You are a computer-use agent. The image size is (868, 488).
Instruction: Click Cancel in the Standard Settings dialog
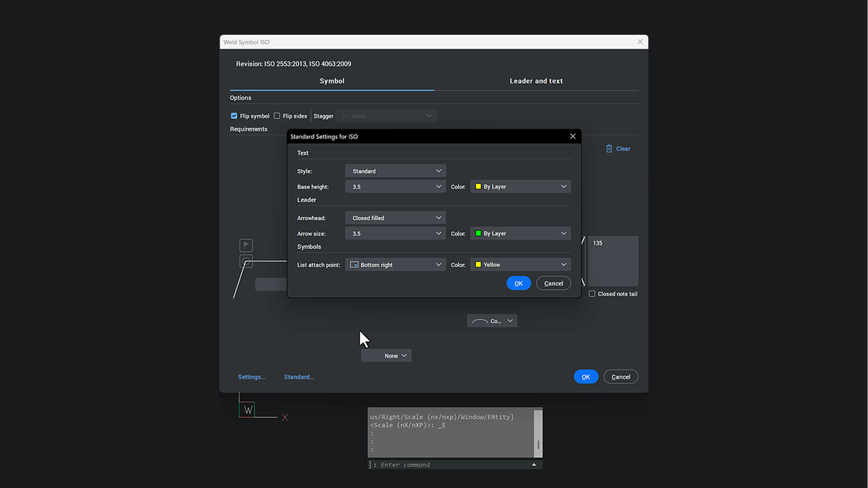coord(553,283)
